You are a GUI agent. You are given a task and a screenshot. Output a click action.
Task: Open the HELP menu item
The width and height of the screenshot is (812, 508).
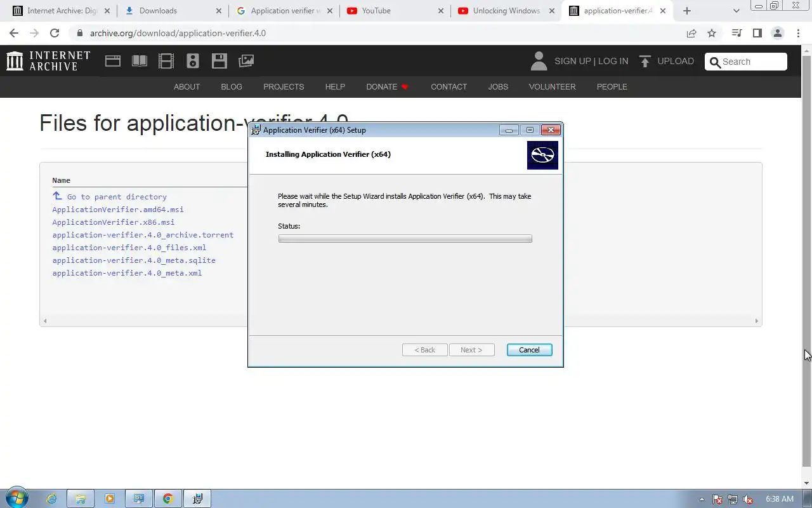coord(335,86)
